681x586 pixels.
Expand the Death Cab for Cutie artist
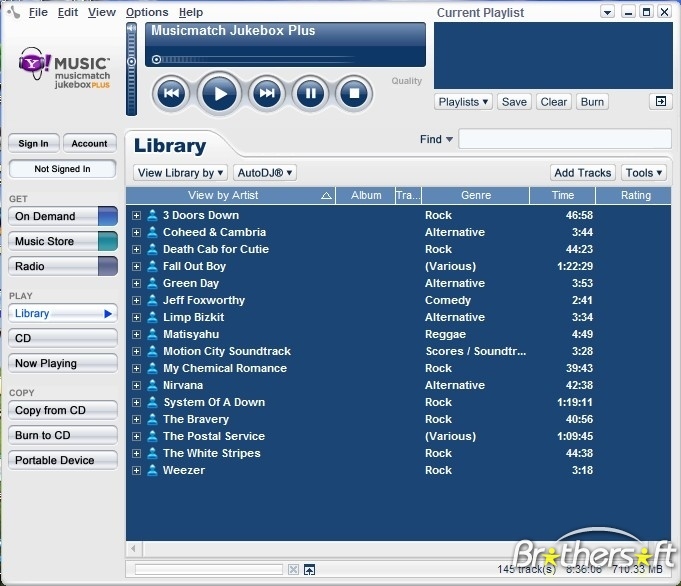click(x=136, y=249)
